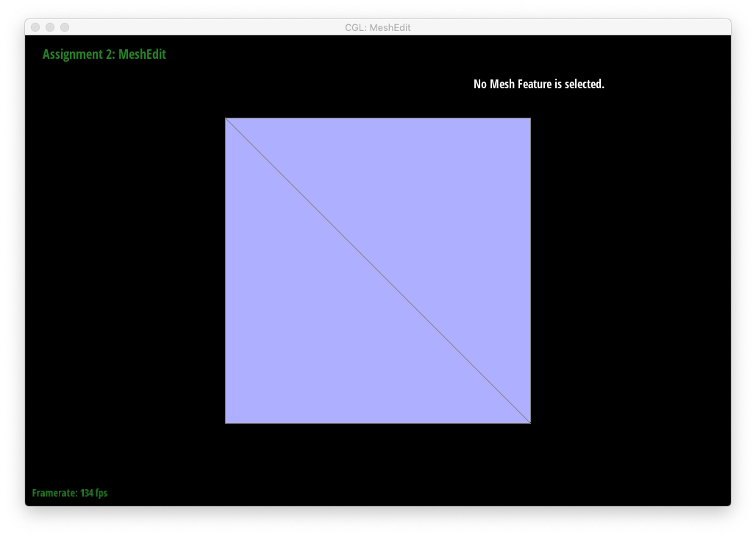The image size is (756, 537).
Task: Click the 'CGL: MeshEdit' window title
Action: point(377,27)
